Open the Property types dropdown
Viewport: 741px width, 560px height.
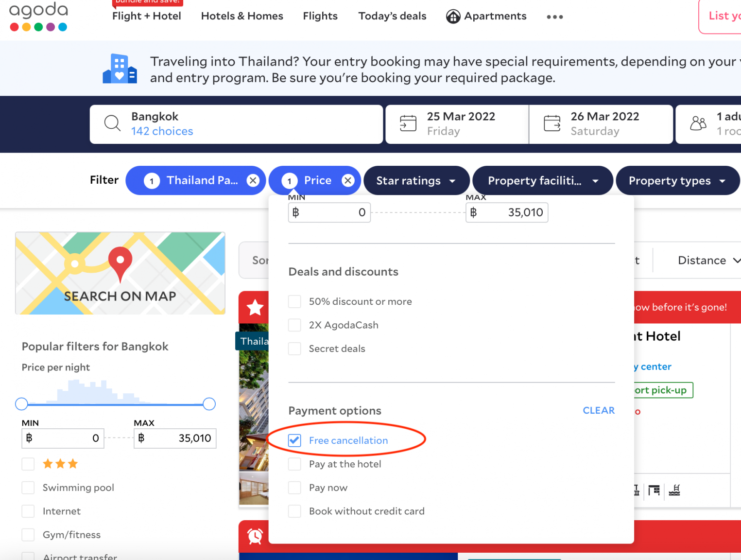click(x=677, y=181)
